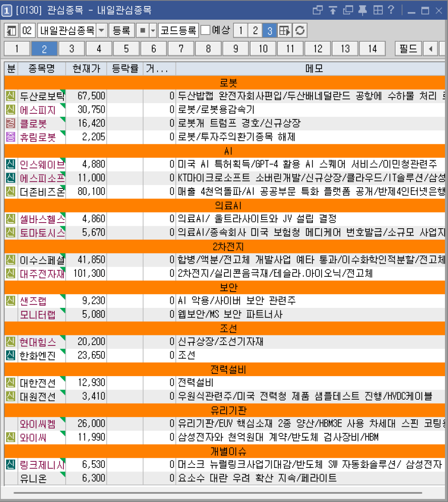
Task: Open the 필드 button
Action: 408,49
